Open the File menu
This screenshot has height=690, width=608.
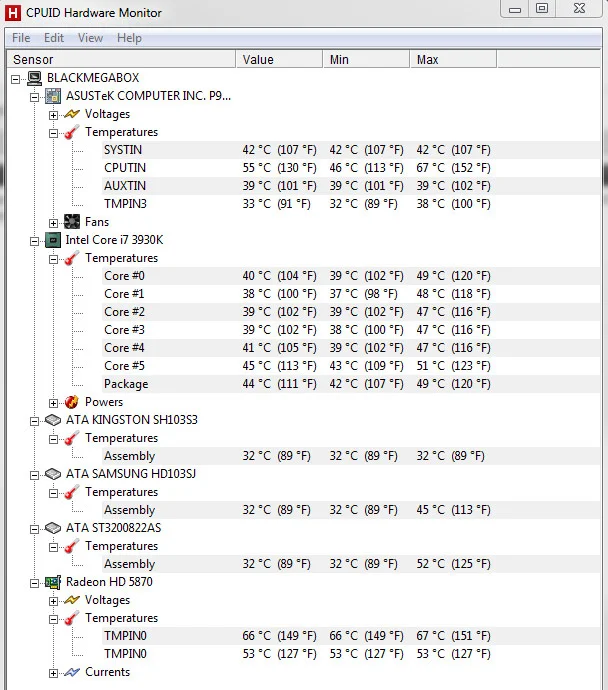[21, 38]
